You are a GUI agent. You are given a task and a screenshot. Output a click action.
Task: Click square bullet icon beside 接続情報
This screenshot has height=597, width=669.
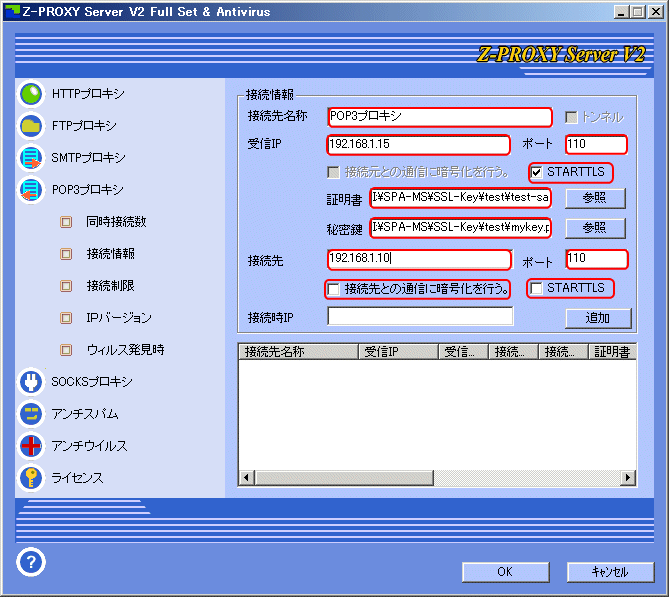66,254
